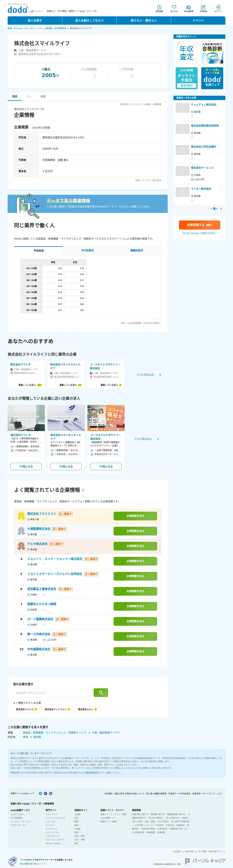Image resolution: width=233 pixels, height=868 pixels.
Task: Open はじめてdodaをご利用される方へ link
Action: 199,233
